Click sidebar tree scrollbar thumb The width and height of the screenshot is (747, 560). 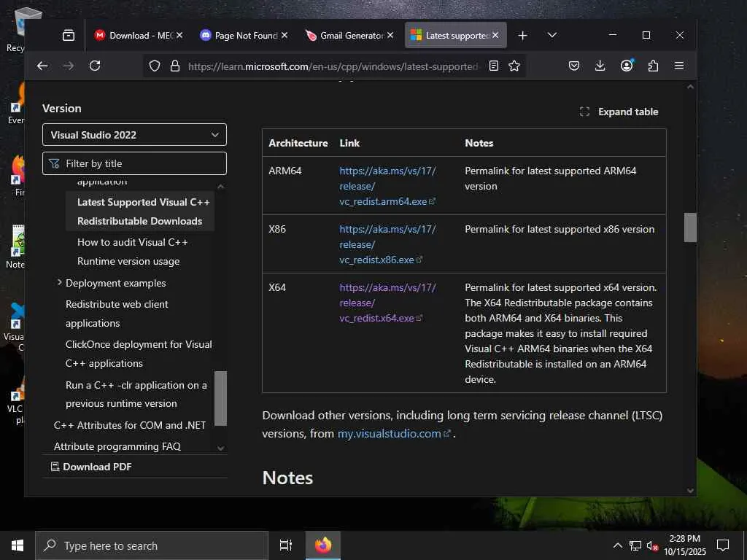220,398
